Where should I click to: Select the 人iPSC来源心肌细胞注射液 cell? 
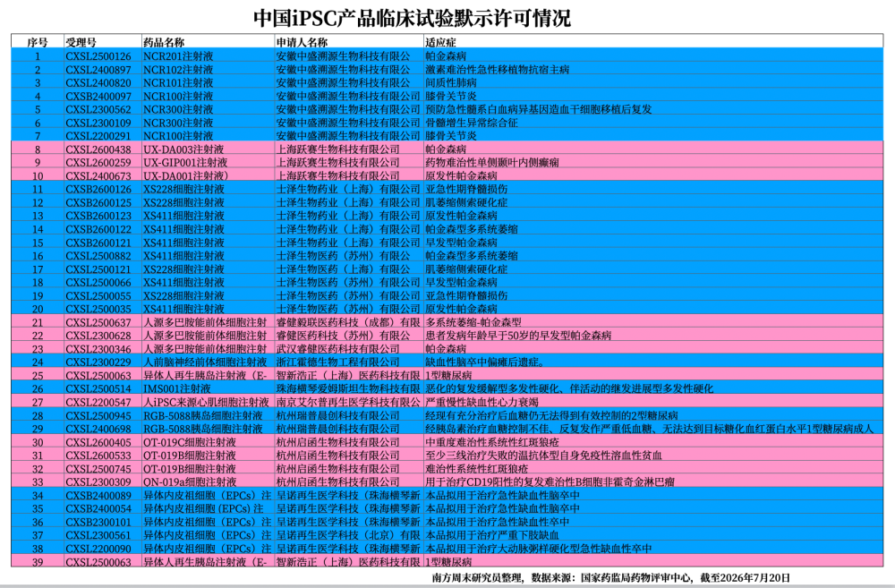click(x=206, y=402)
